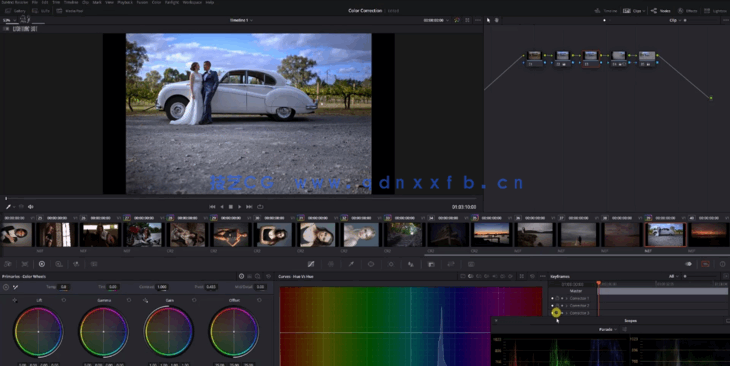This screenshot has width=730, height=366.
Task: Expand the viewer to full screen icon
Action: (467, 20)
